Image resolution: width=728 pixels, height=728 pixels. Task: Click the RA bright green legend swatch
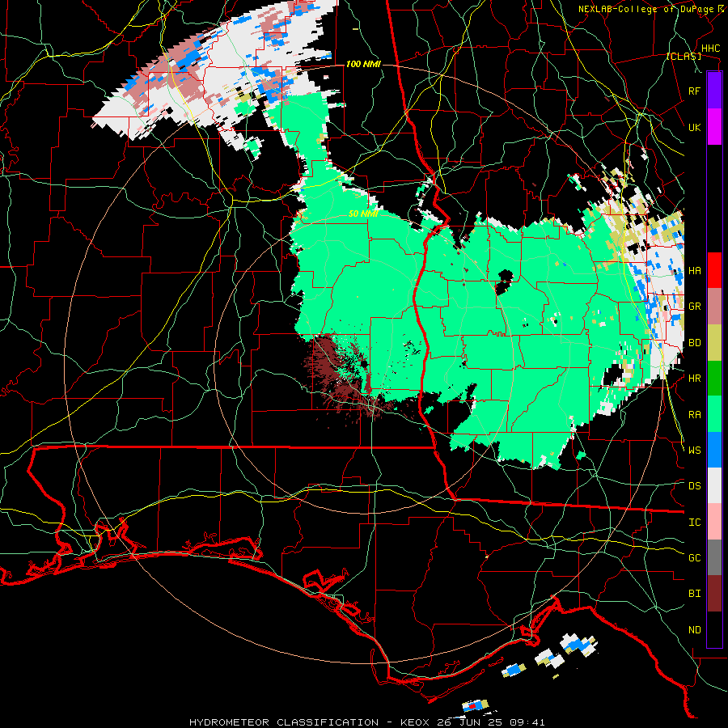click(x=714, y=414)
